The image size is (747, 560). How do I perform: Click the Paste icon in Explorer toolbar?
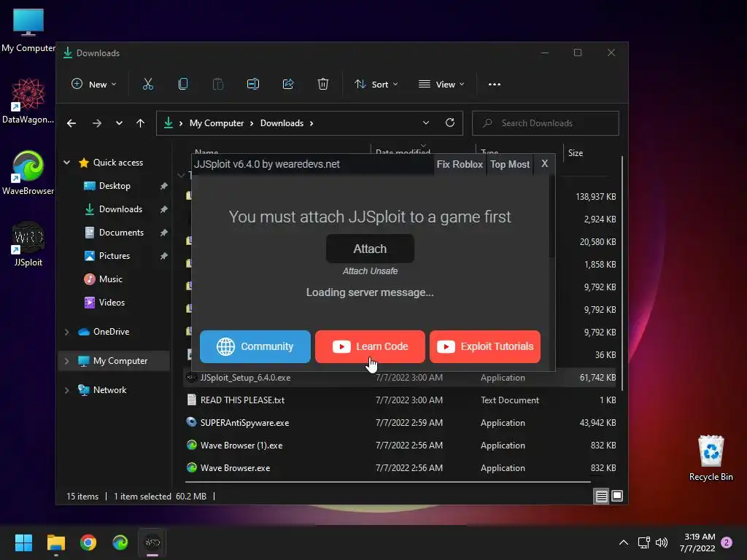pos(217,85)
